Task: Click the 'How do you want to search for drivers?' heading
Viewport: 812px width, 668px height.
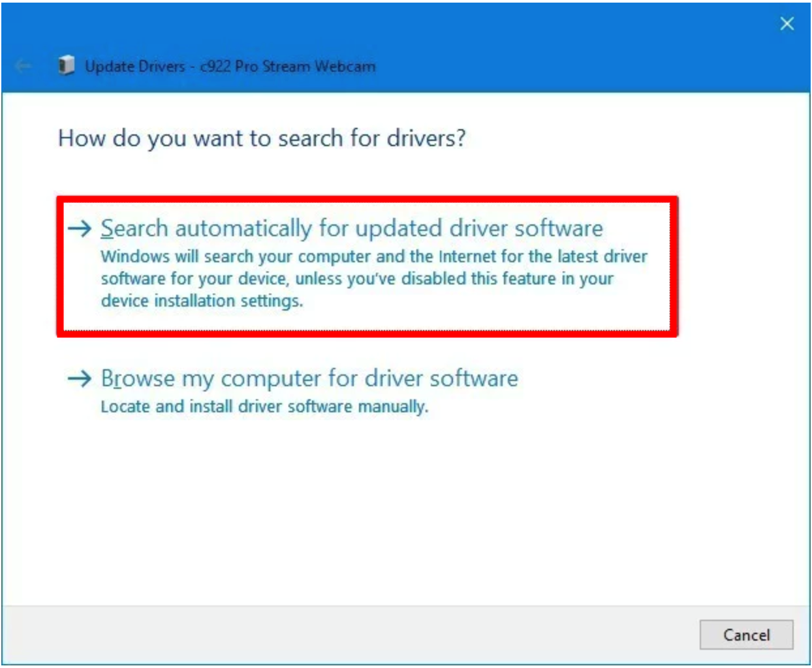Action: (x=262, y=138)
